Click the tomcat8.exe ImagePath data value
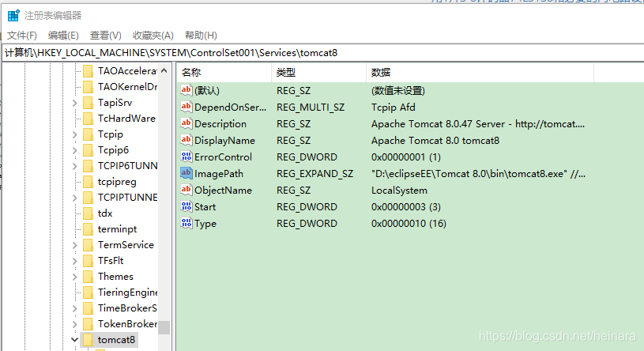Image resolution: width=644 pixels, height=351 pixels. 479,174
